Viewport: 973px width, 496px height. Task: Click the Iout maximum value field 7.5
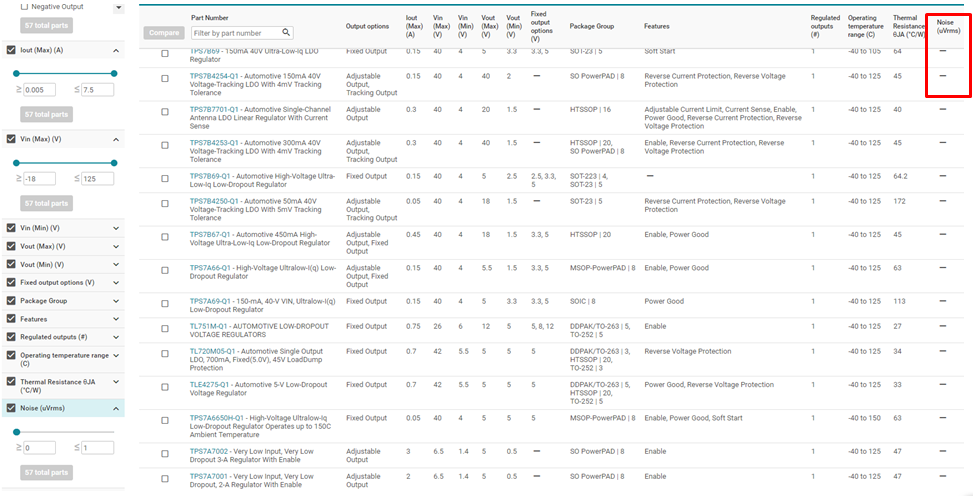click(97, 90)
